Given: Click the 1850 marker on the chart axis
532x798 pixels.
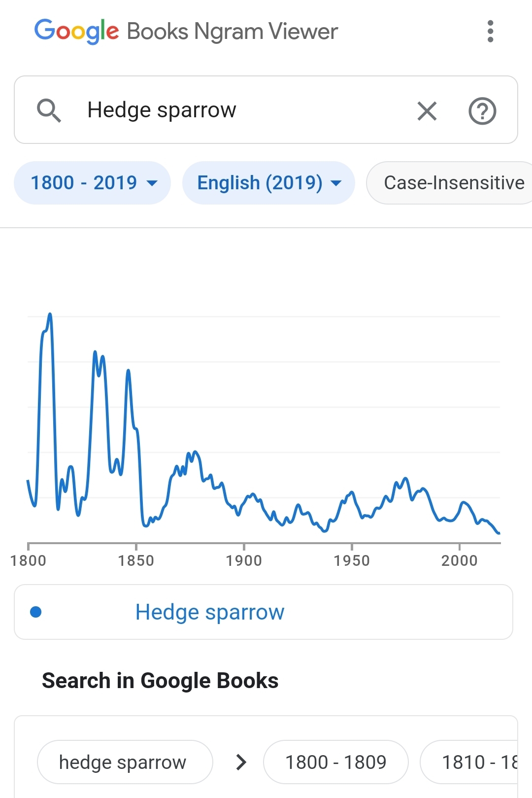Looking at the screenshot, I should (136, 560).
